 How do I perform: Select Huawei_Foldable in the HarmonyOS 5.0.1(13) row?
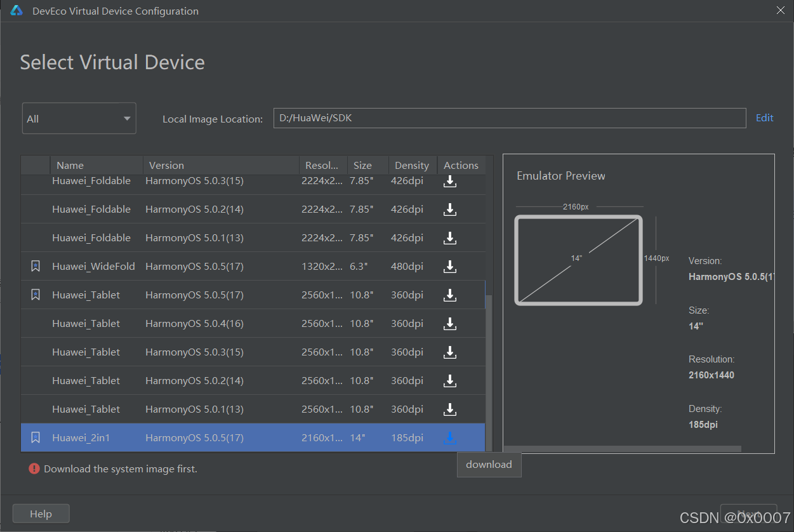[91, 238]
